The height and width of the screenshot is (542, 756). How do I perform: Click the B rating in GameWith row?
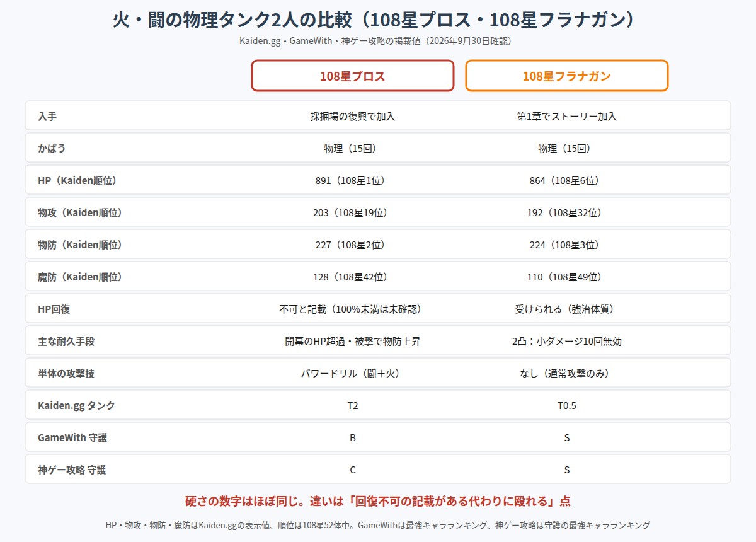point(353,438)
